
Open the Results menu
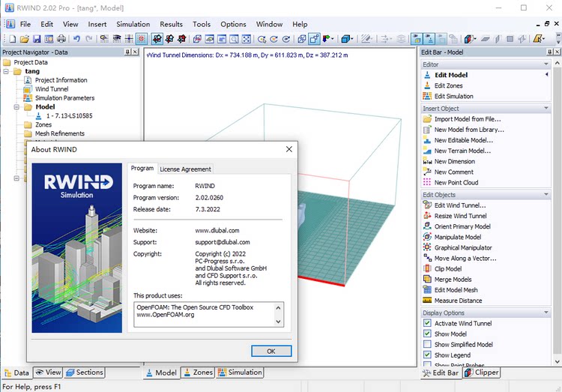[x=171, y=24]
